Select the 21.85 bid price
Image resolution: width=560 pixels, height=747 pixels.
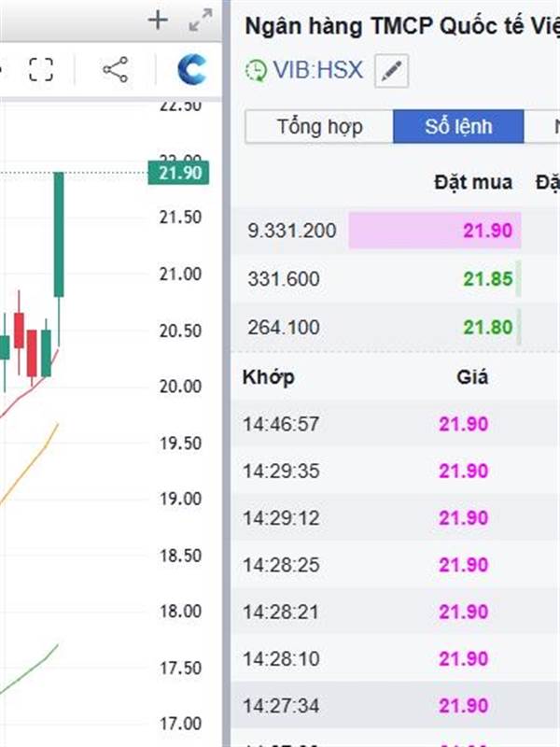coord(487,278)
